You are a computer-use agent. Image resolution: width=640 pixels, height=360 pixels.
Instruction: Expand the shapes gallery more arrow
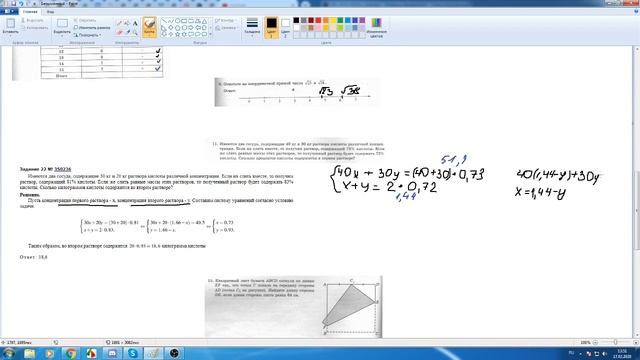click(211, 34)
